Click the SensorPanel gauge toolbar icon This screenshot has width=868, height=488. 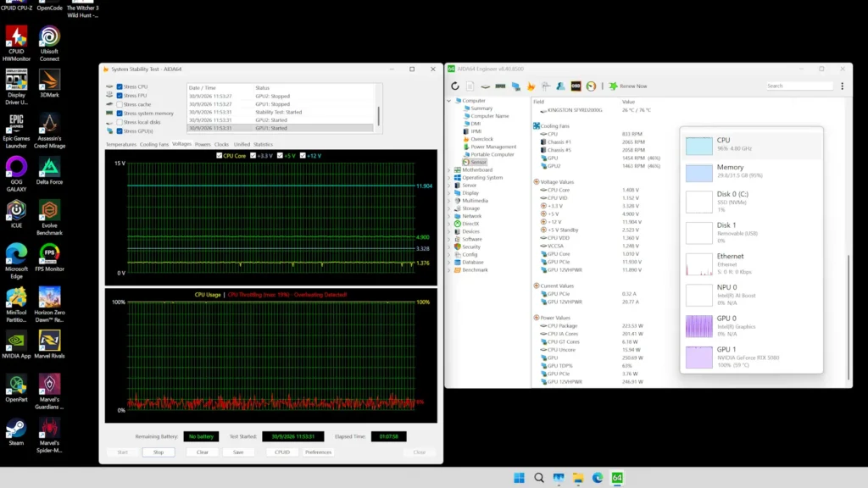point(591,86)
